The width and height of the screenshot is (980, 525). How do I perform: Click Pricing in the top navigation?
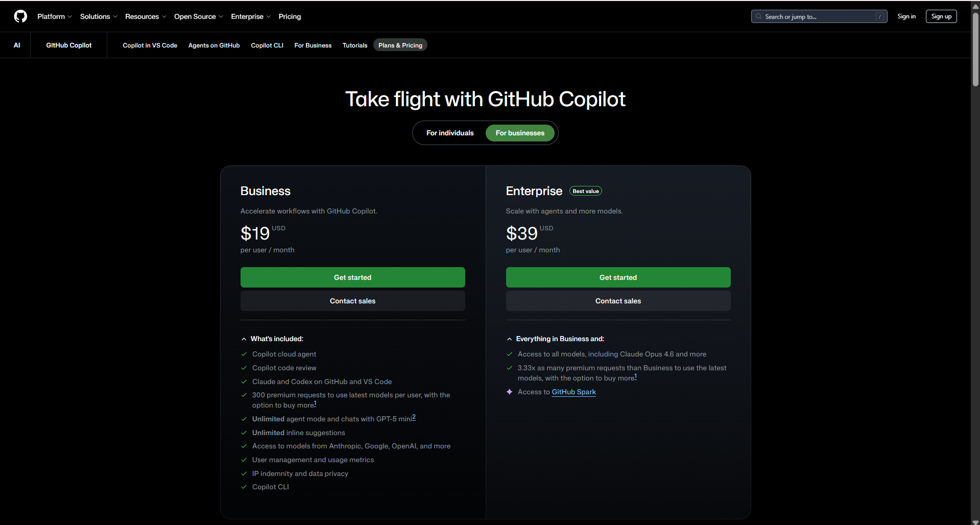[289, 16]
